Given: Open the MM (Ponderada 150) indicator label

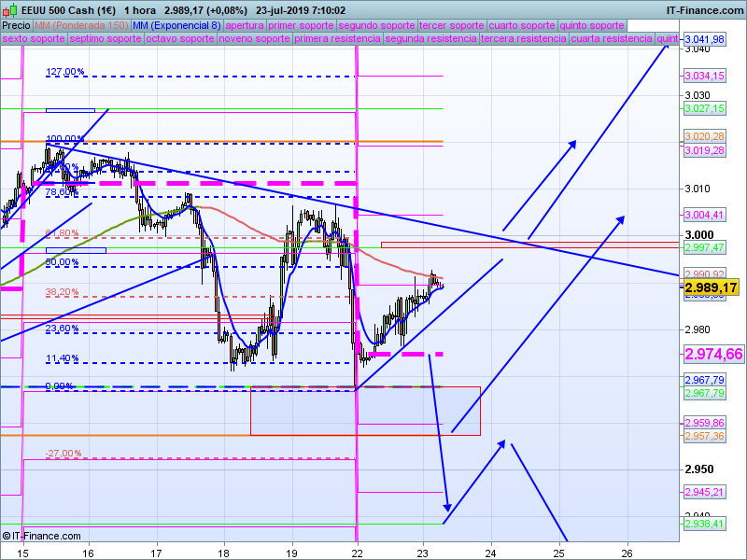Looking at the screenshot, I should pyautogui.click(x=81, y=26).
